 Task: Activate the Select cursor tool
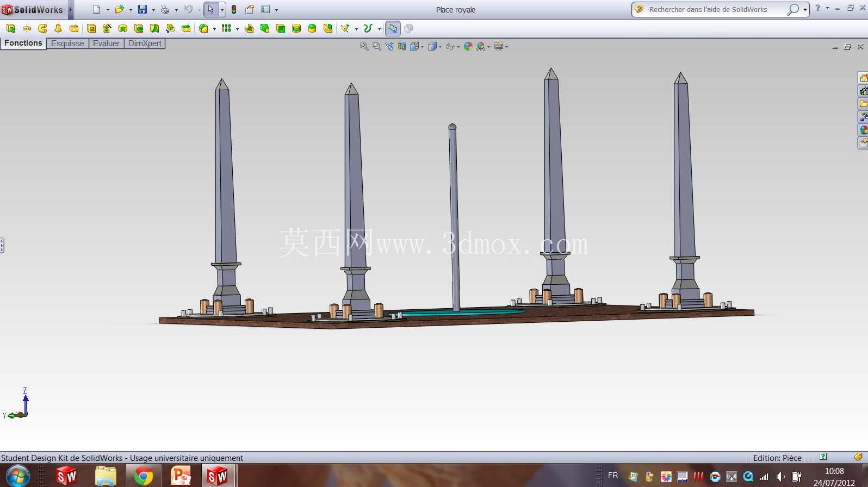tap(211, 9)
